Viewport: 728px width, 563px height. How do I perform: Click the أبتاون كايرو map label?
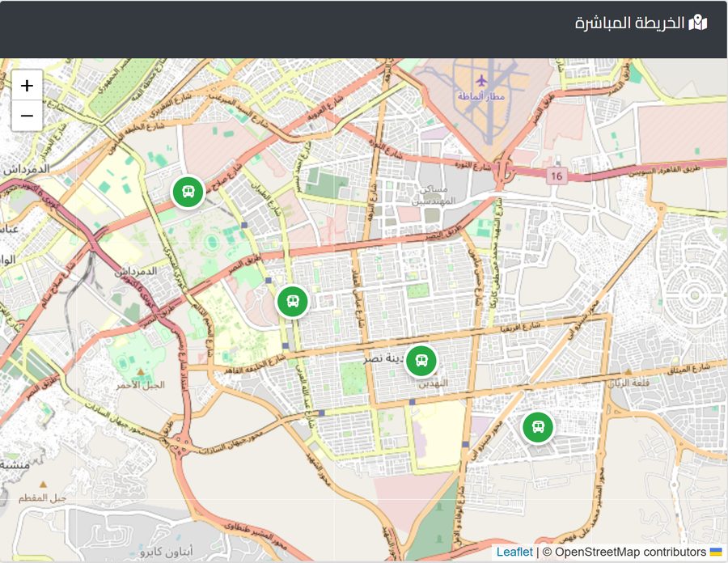pos(166,552)
